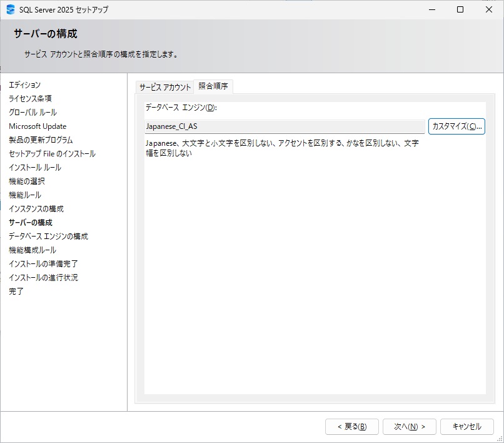This screenshot has width=504, height=443.
Task: Switch to the サービス アカウント tab
Action: (x=166, y=87)
